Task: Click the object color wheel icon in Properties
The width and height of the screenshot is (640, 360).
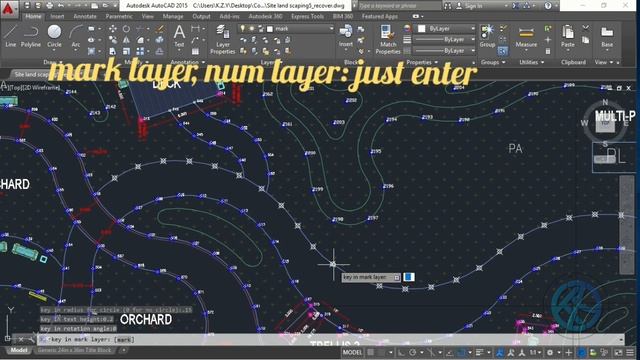Action: coord(407,29)
